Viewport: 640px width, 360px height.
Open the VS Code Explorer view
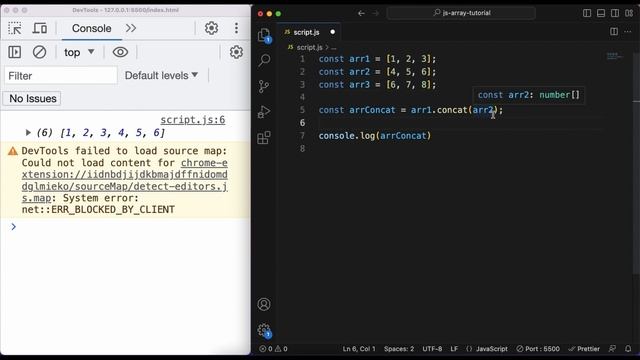click(x=264, y=35)
